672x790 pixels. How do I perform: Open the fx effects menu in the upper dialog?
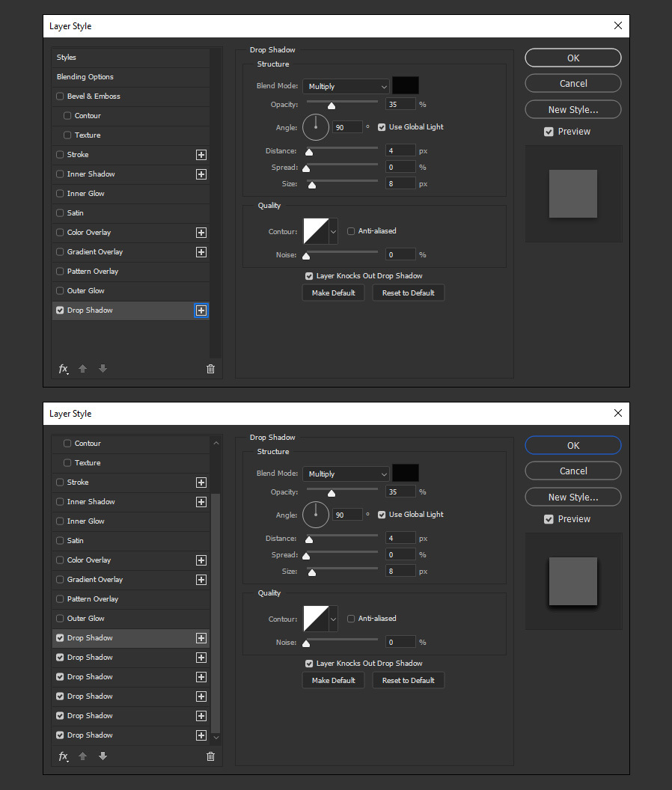pyautogui.click(x=63, y=369)
